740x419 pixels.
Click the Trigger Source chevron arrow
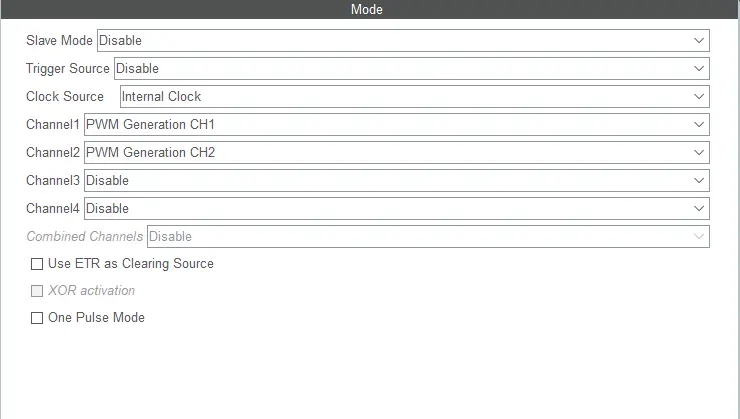(699, 69)
